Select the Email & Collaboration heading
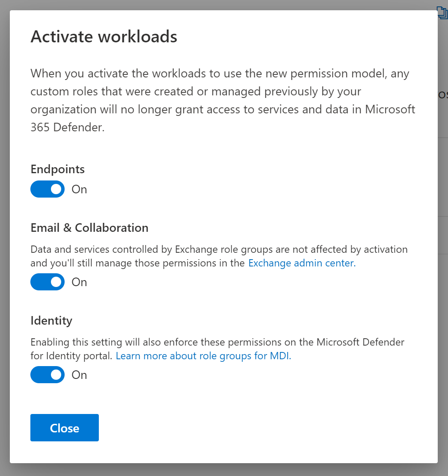 coord(89,228)
